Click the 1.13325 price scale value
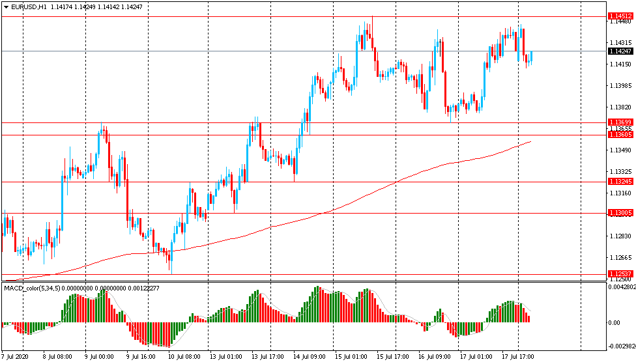This screenshot has height=364, width=636. [620, 171]
